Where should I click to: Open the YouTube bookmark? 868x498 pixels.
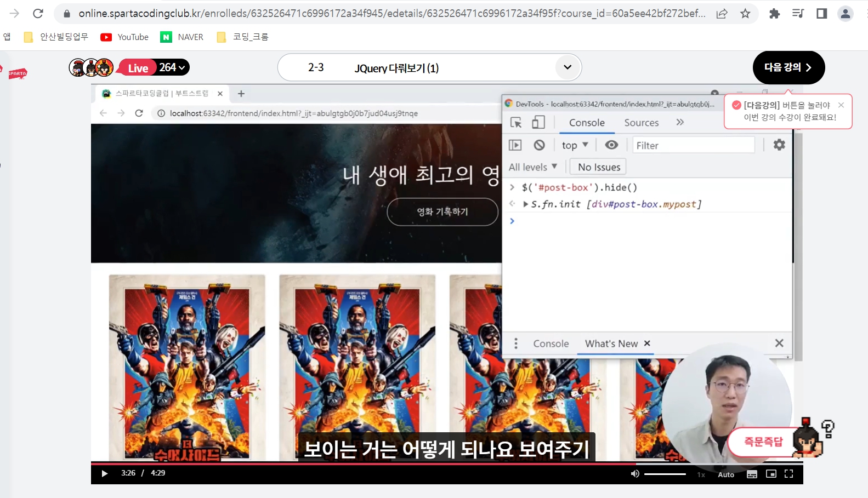tap(124, 37)
